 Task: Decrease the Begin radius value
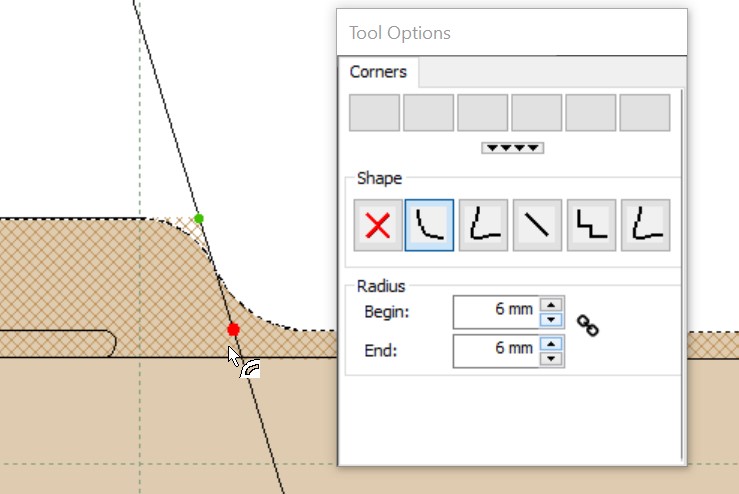click(x=551, y=320)
